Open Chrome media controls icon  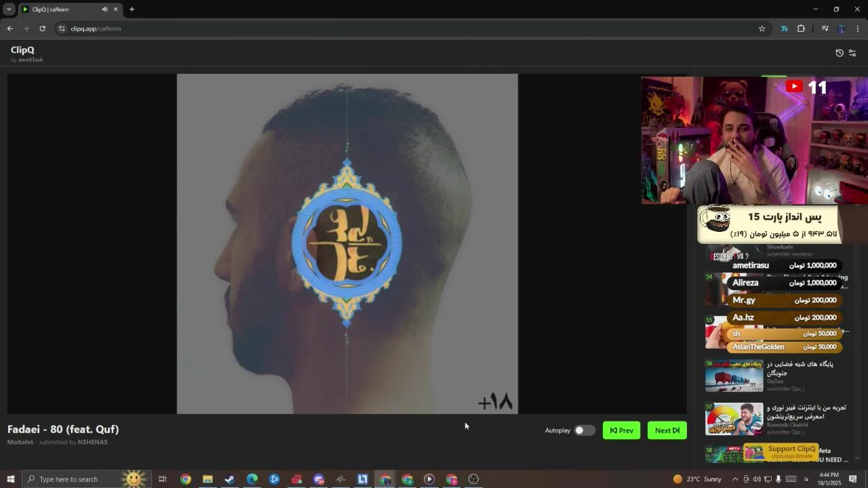(x=825, y=28)
